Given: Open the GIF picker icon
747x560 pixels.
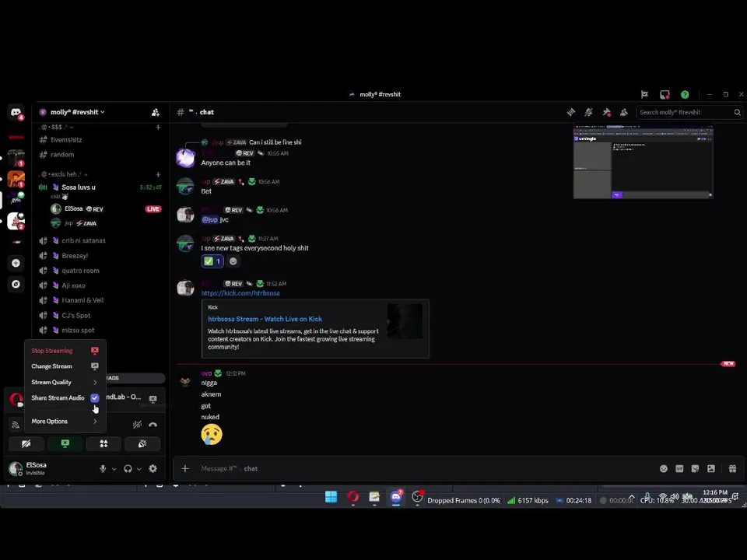Looking at the screenshot, I should [x=679, y=468].
